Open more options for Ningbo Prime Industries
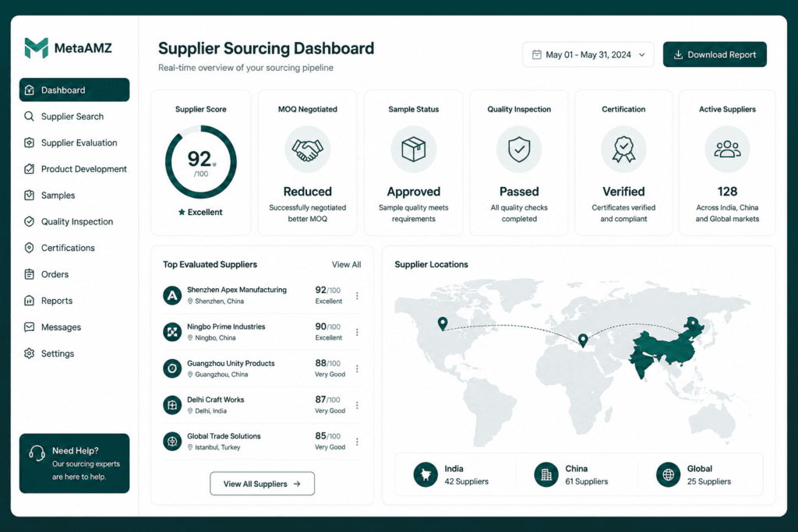Image resolution: width=798 pixels, height=532 pixels. 357,332
